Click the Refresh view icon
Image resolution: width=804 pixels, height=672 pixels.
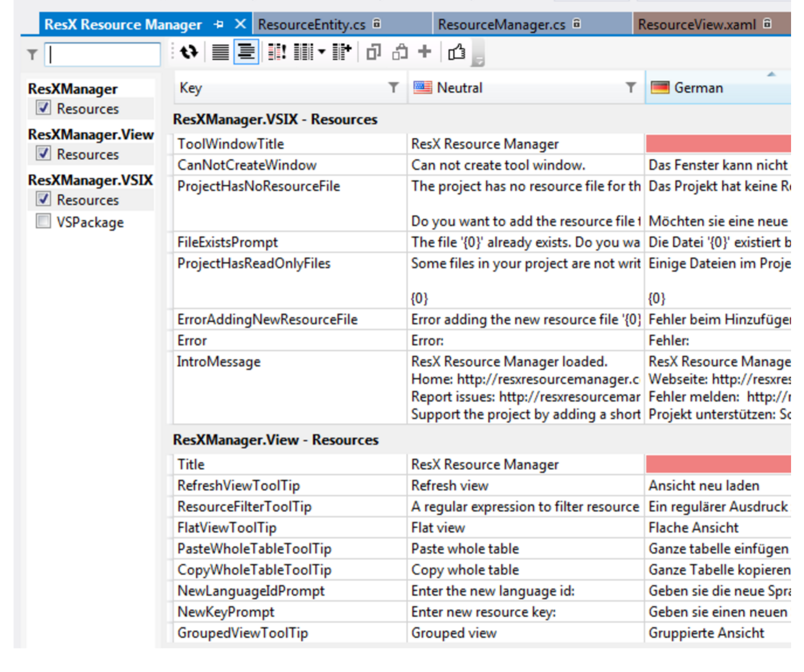189,52
